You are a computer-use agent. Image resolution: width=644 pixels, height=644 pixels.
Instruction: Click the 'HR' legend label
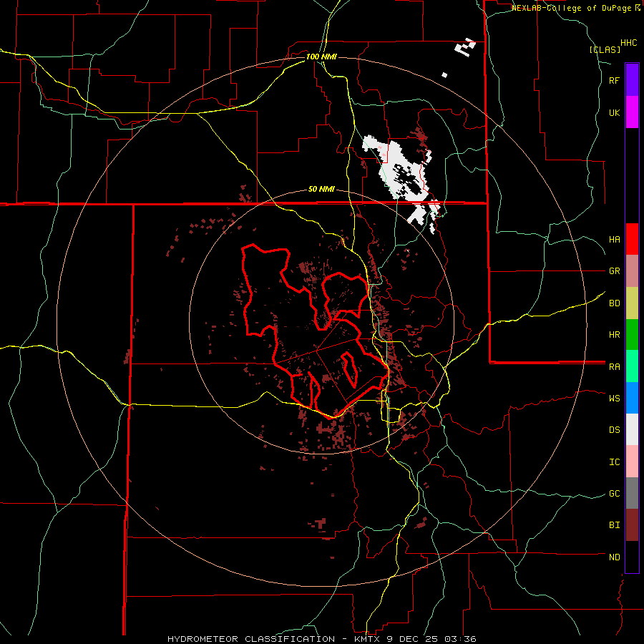tap(614, 335)
